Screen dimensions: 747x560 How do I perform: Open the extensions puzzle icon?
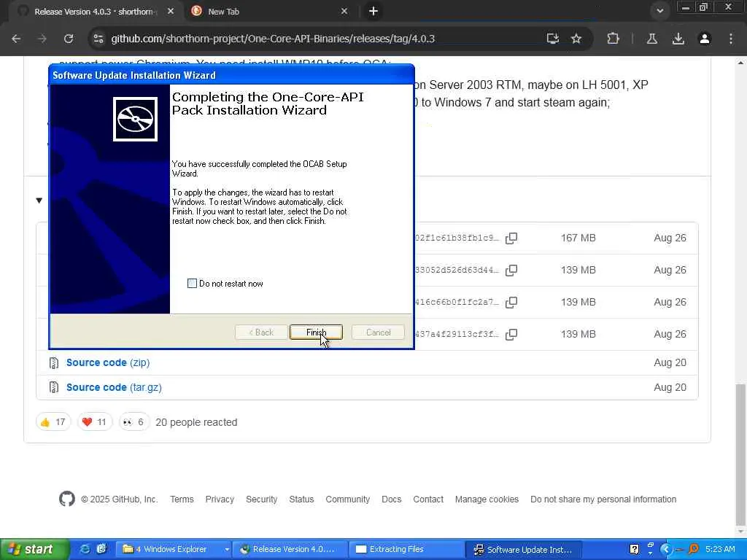coord(613,39)
